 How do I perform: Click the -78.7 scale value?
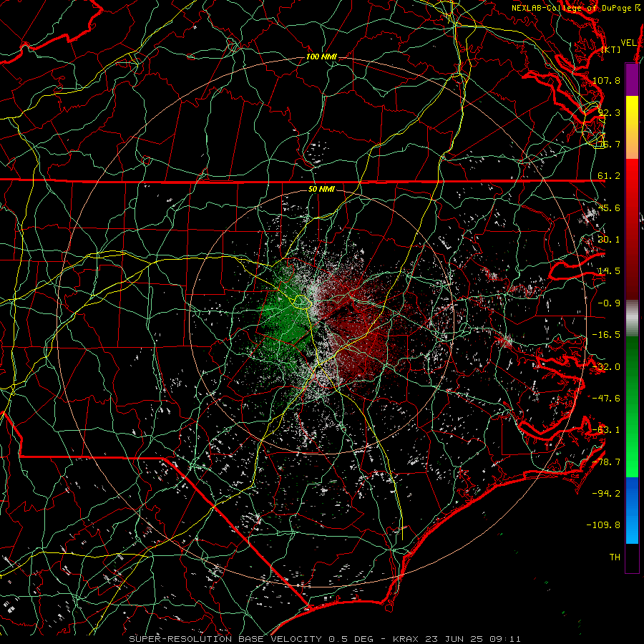tap(606, 462)
